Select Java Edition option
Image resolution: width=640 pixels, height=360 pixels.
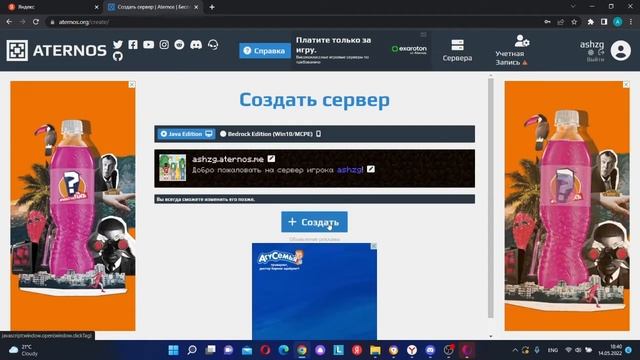[x=186, y=134]
